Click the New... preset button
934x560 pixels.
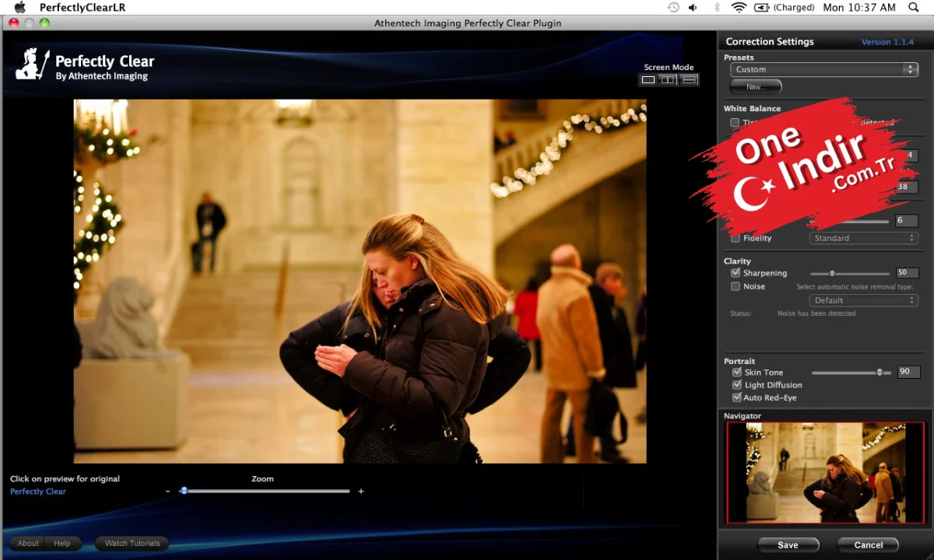point(756,87)
